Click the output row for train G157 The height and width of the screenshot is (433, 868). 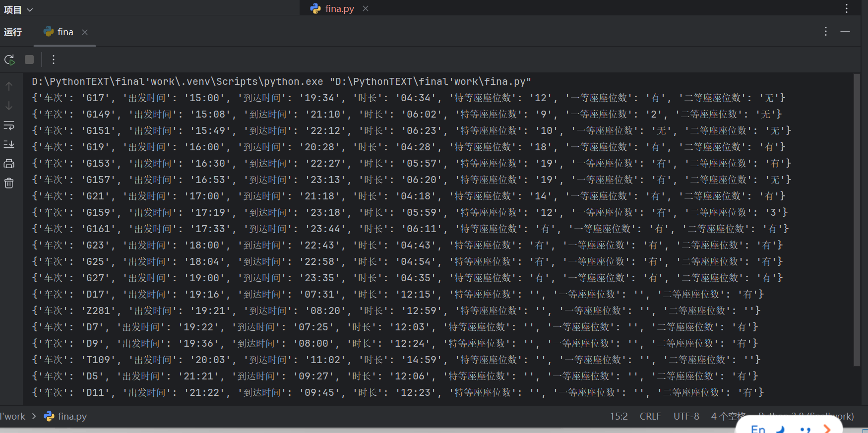[411, 180]
